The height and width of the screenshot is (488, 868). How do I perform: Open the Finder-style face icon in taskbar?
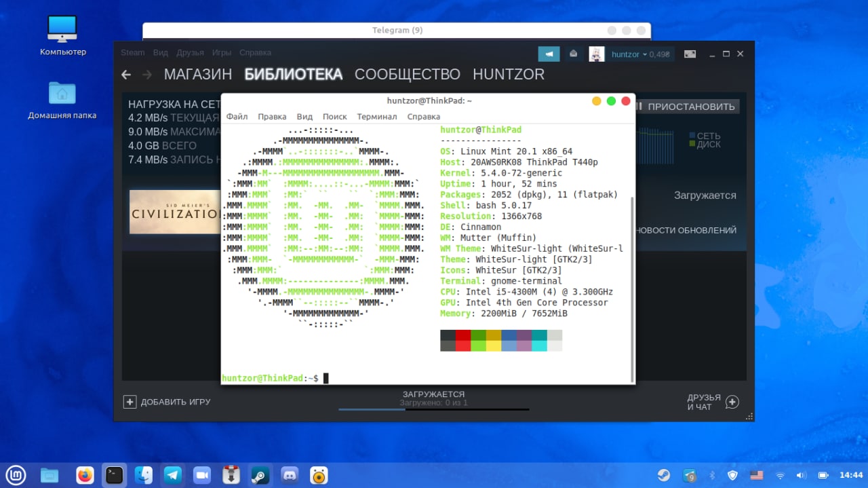[x=144, y=475]
